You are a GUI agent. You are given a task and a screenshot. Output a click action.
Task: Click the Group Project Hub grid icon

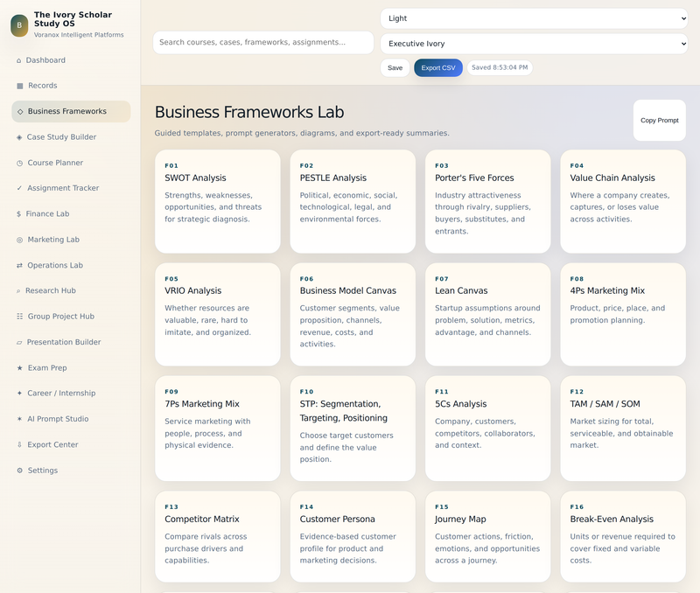19,317
